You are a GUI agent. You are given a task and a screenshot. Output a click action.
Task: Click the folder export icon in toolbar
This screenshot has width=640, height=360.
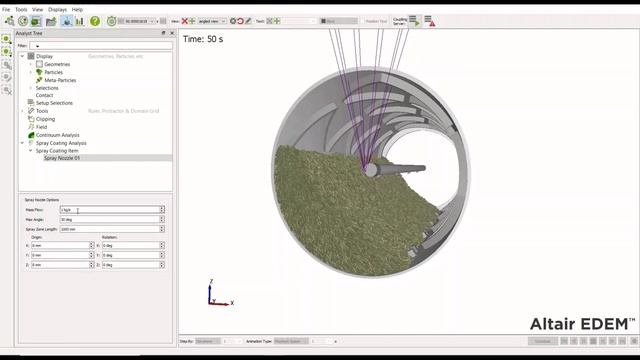click(x=51, y=21)
